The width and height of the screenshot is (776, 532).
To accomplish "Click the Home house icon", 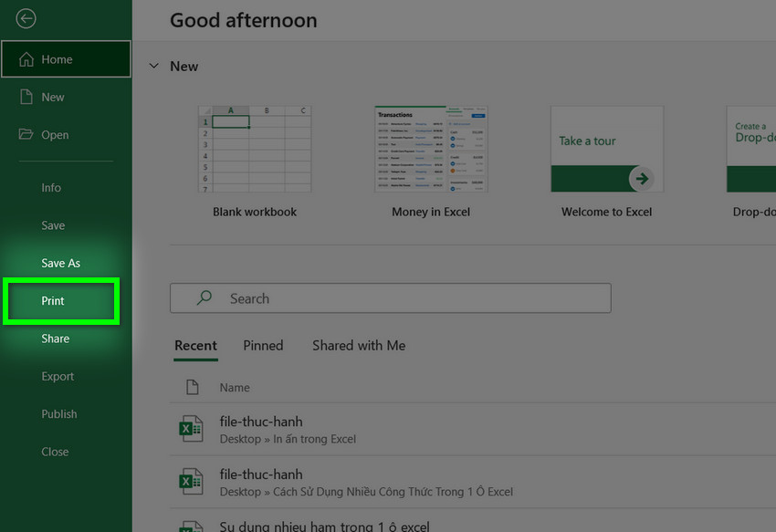I will click(x=26, y=59).
